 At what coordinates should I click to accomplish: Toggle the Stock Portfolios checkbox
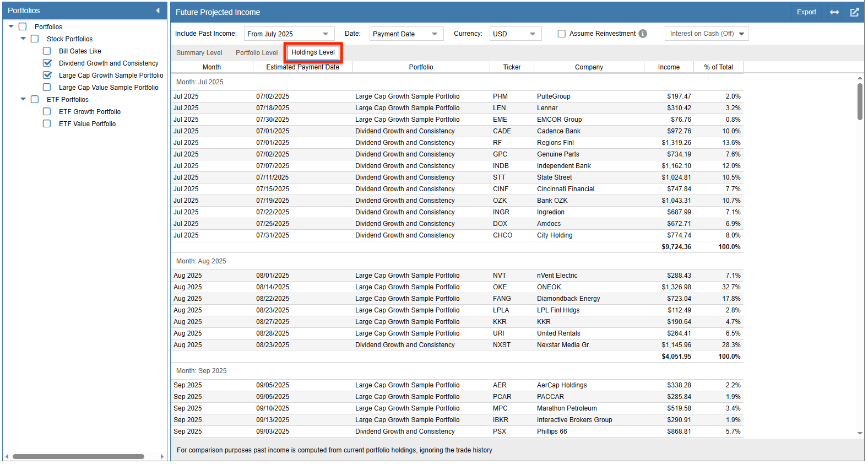click(35, 39)
